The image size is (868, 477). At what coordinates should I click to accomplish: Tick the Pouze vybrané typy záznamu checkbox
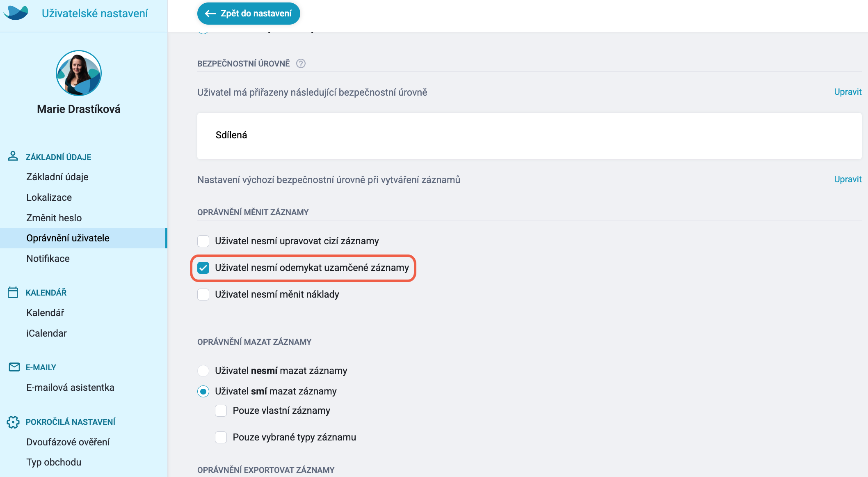click(x=221, y=437)
